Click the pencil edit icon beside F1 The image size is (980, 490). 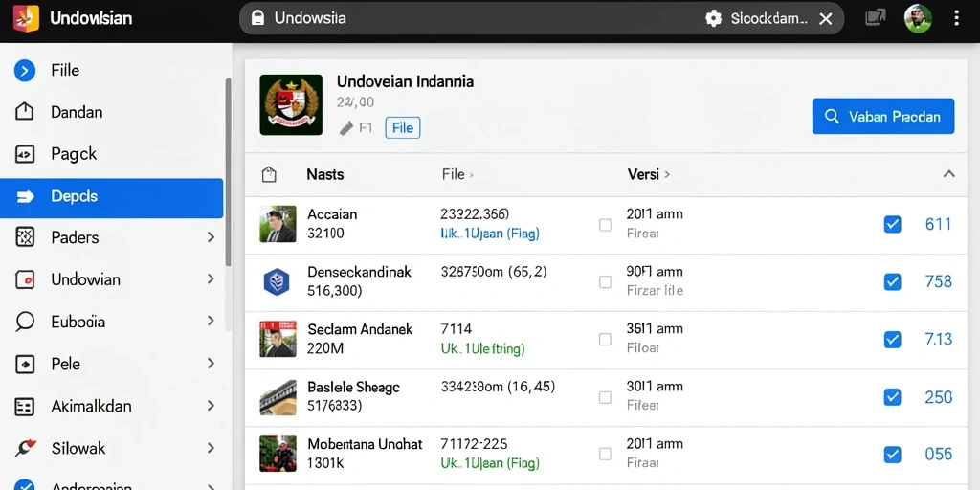(x=346, y=129)
